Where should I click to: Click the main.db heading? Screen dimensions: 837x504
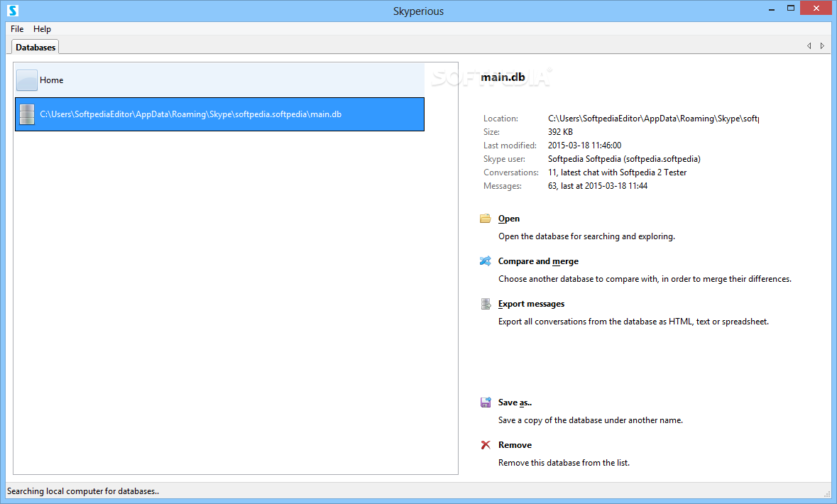coord(503,77)
